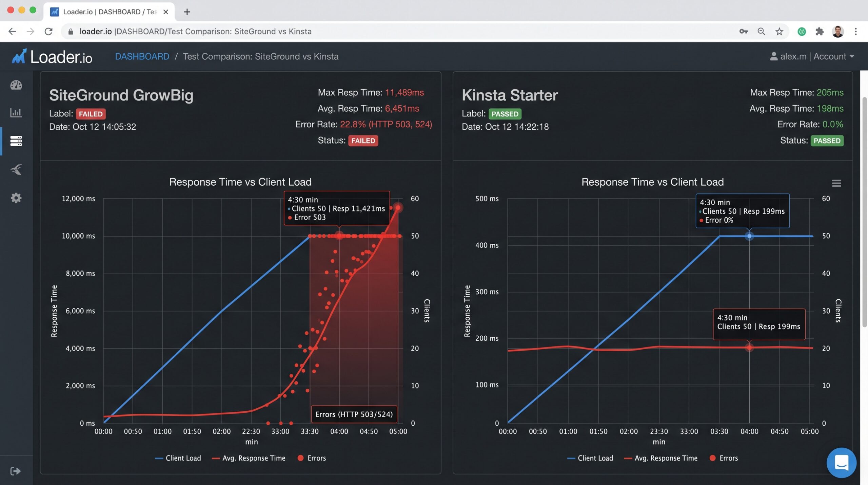Click the saved passwords key icon
The width and height of the screenshot is (868, 485).
tap(743, 32)
